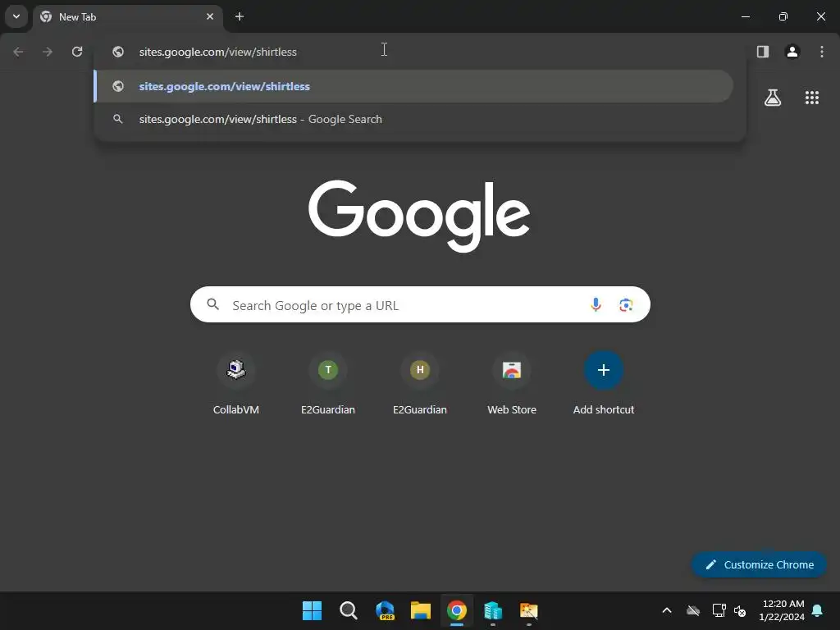Open the tab search dropdown arrow
The width and height of the screenshot is (840, 630).
point(16,16)
